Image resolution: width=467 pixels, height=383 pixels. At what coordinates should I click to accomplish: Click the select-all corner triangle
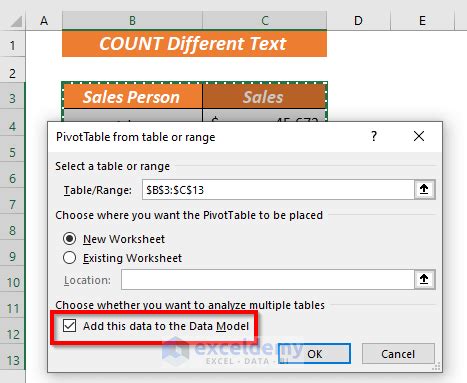pos(16,21)
